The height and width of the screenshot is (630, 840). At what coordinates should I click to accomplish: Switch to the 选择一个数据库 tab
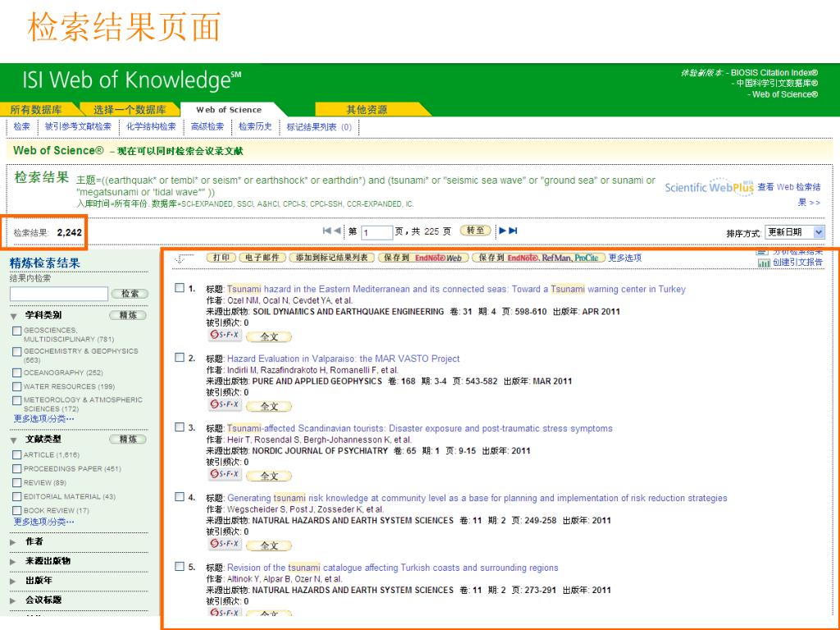tap(130, 110)
